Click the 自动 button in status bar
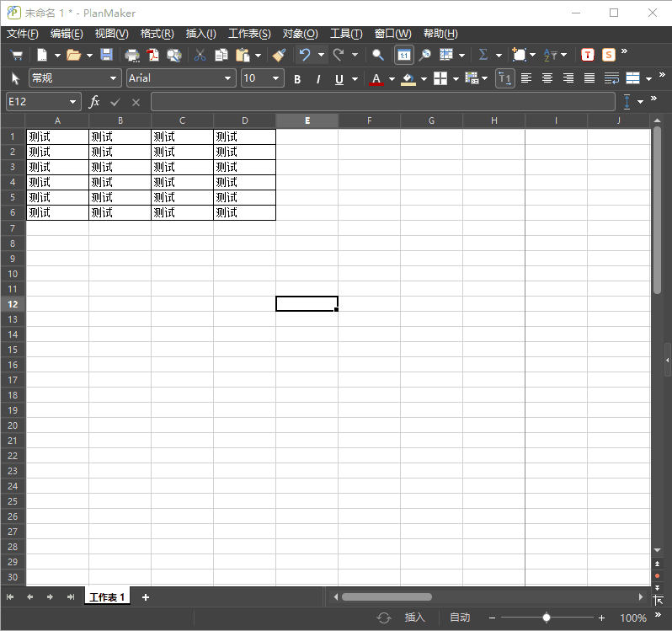 [x=460, y=618]
